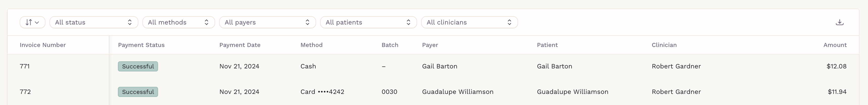Expand the All status filter
The image size is (868, 105).
[94, 22]
